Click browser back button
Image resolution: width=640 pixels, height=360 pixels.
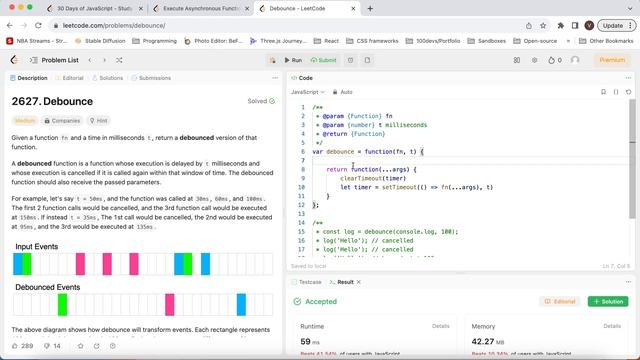[x=10, y=25]
